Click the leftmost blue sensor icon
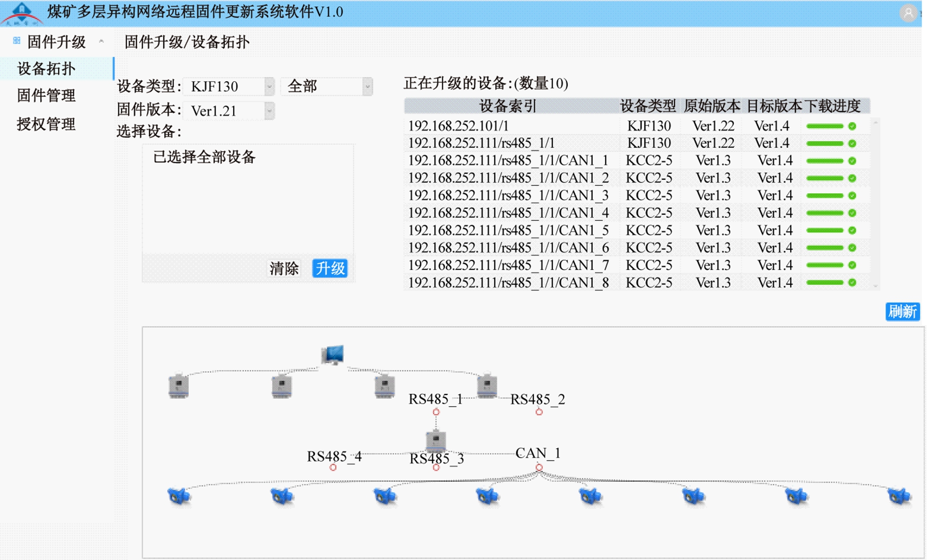929x560 pixels. point(179,496)
